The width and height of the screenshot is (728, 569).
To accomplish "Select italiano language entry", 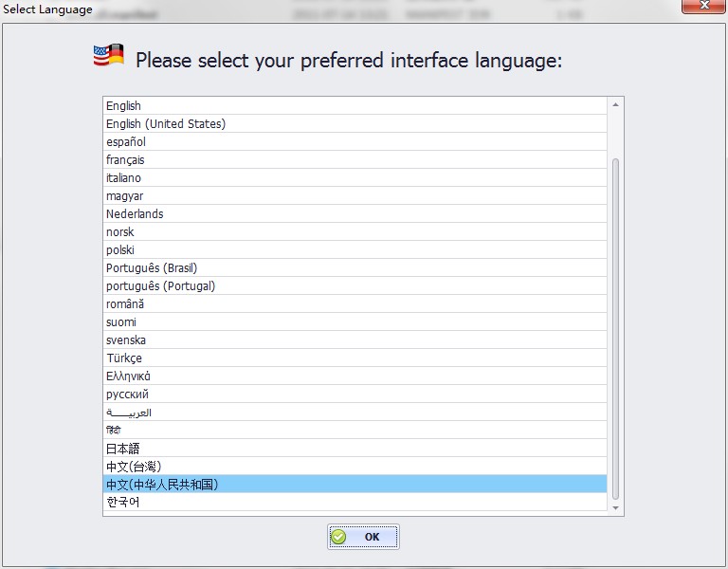I will point(123,178).
